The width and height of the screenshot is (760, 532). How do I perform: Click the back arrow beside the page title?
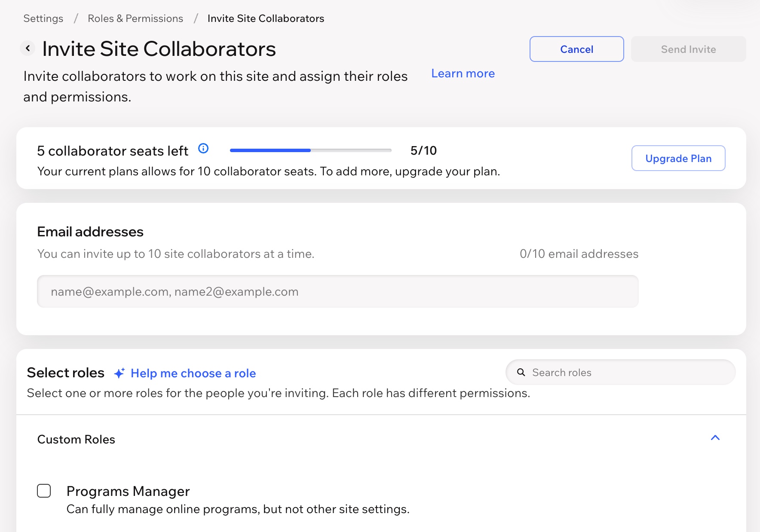[28, 48]
